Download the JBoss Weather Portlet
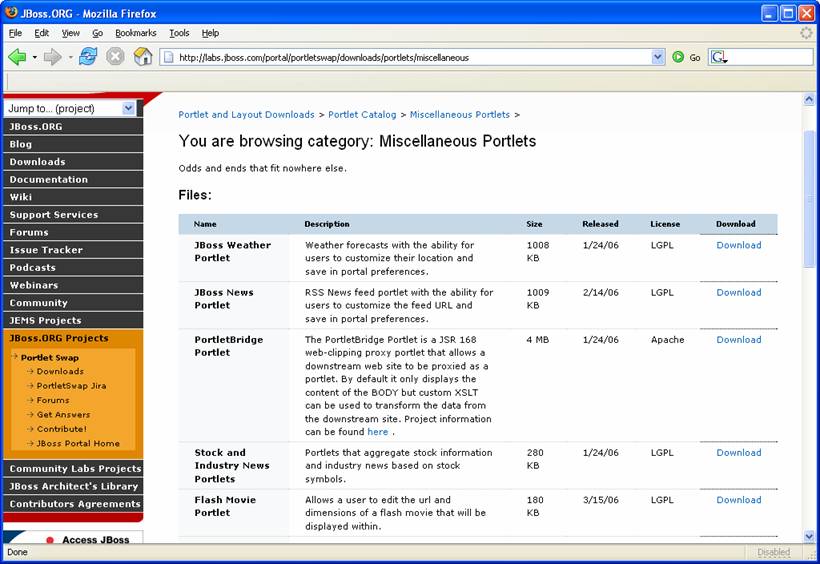Image resolution: width=820 pixels, height=564 pixels. click(738, 245)
